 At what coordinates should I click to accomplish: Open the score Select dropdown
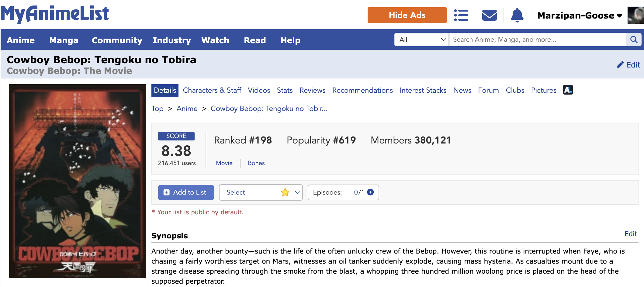tap(261, 192)
